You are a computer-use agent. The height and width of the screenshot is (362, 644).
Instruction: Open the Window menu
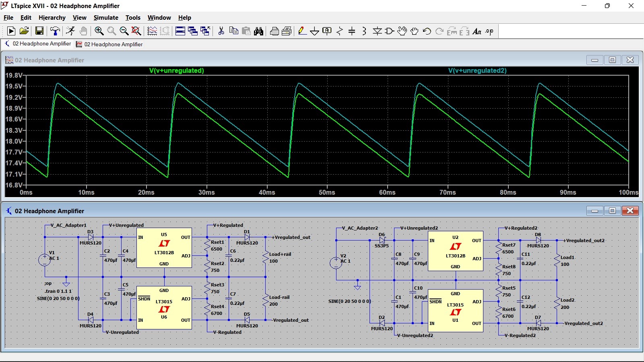159,18
